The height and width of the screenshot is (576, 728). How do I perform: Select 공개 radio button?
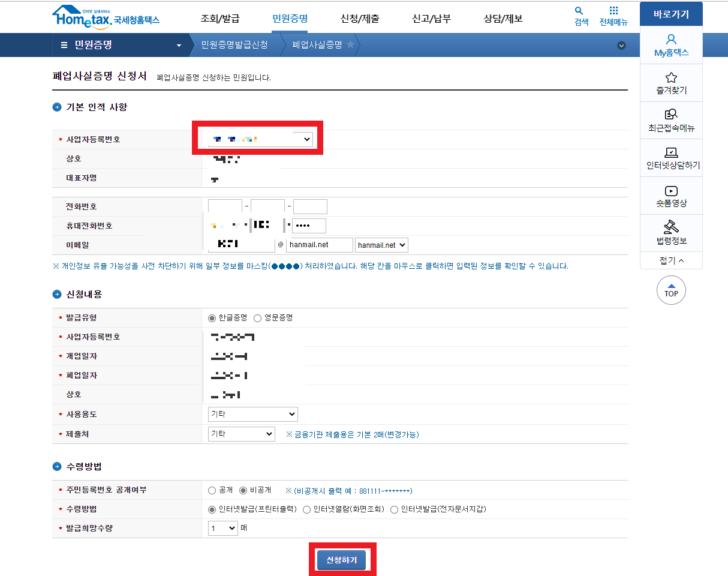(x=212, y=490)
